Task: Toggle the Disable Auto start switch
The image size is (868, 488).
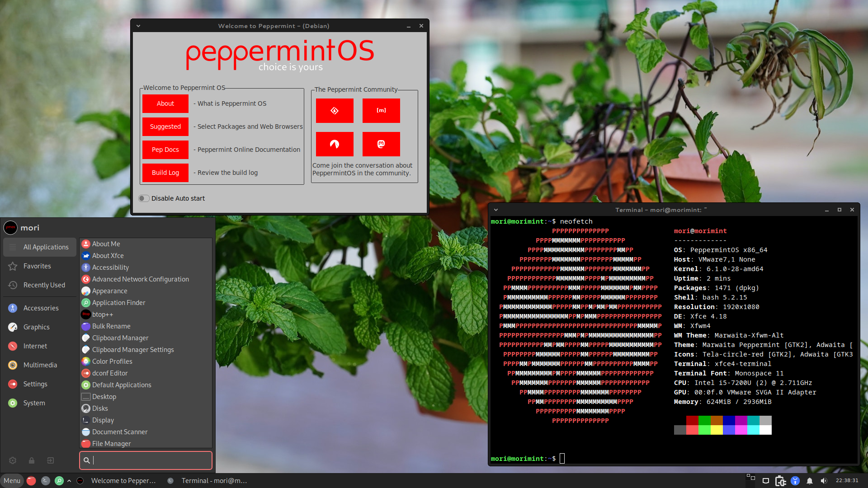Action: (144, 198)
